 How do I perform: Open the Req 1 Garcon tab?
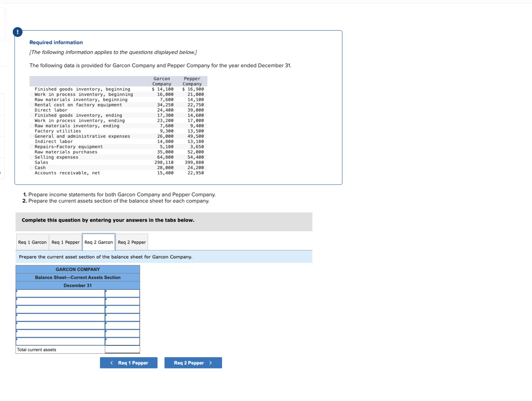pos(32,242)
